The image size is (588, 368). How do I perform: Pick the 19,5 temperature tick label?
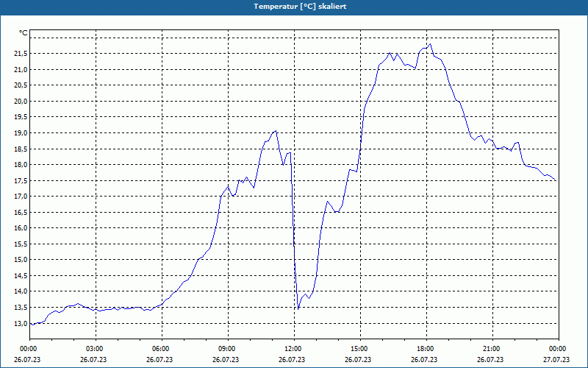(21, 117)
